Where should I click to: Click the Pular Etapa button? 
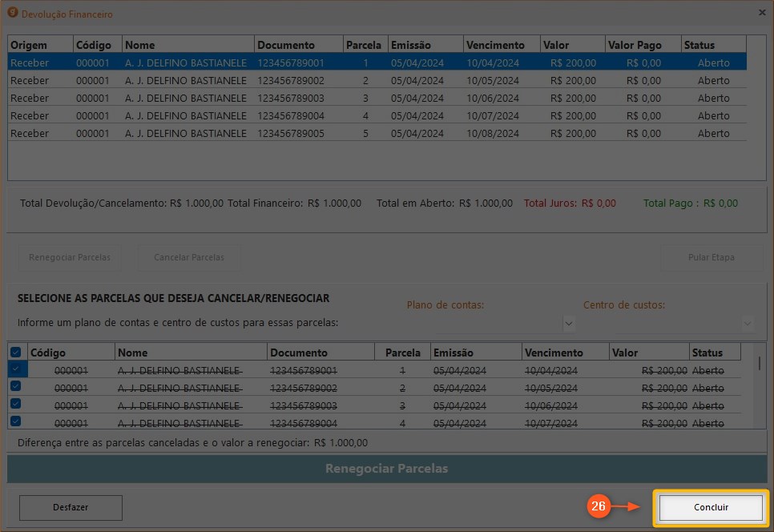click(x=711, y=258)
